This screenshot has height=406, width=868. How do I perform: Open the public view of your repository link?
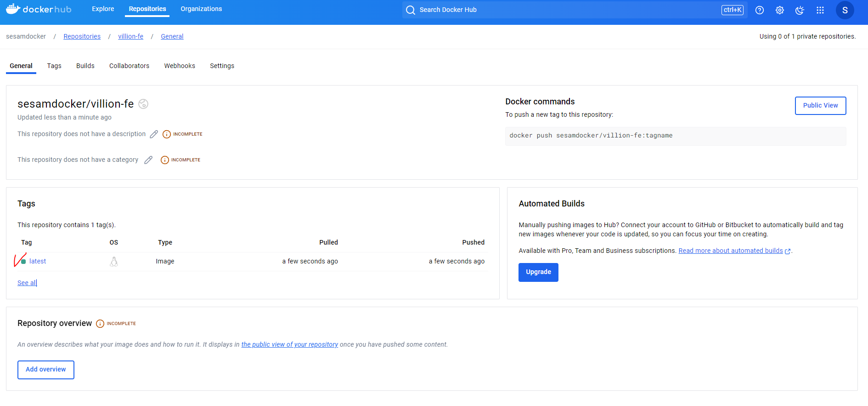[x=290, y=344]
